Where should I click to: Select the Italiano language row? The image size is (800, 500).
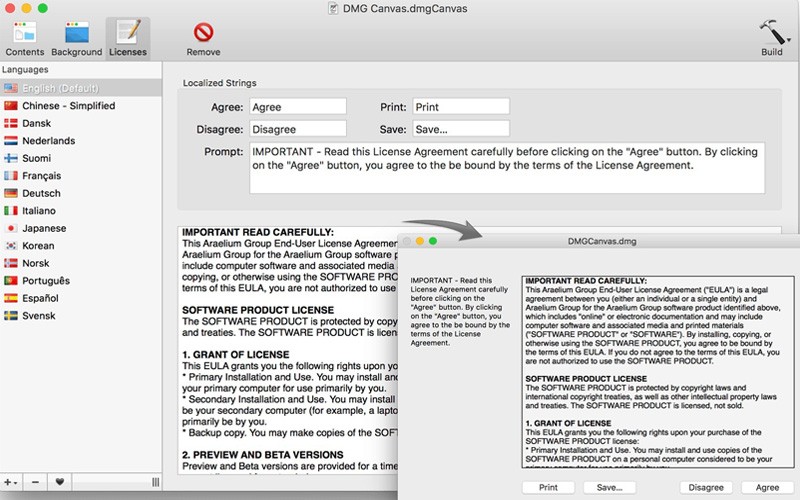coord(81,211)
